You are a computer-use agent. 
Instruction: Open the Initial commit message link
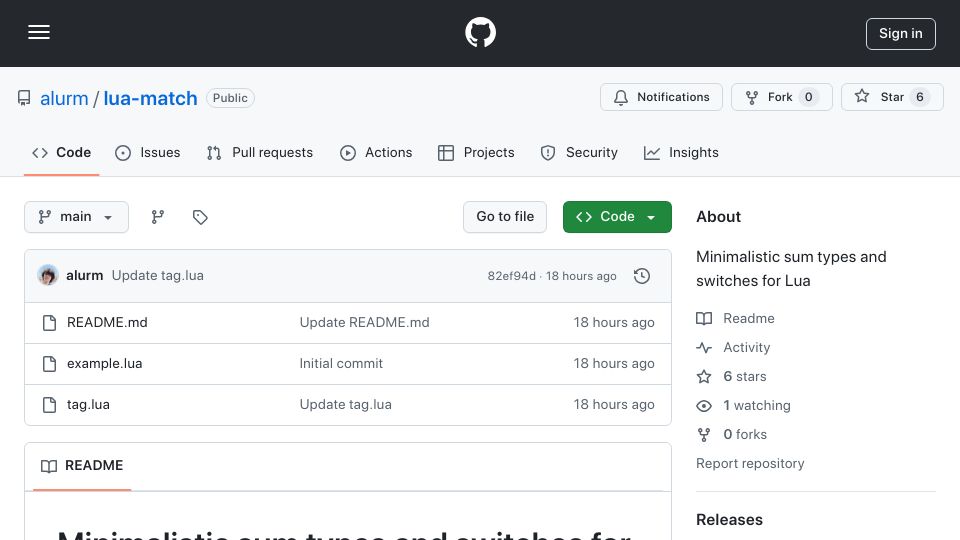point(341,364)
